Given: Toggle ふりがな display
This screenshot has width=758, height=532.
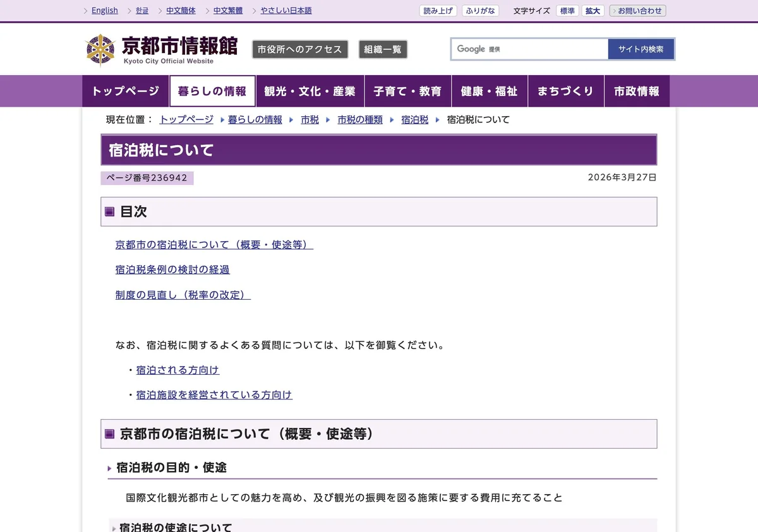Looking at the screenshot, I should 480,11.
